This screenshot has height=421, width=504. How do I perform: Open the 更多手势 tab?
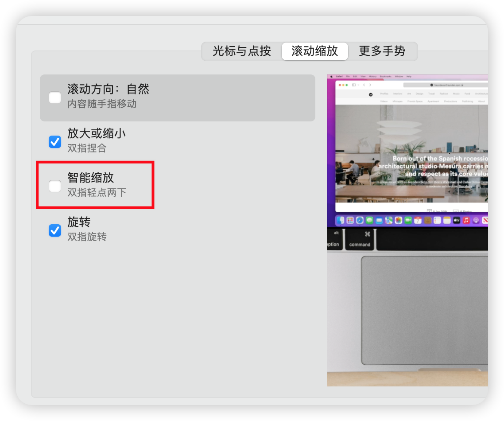coord(382,51)
